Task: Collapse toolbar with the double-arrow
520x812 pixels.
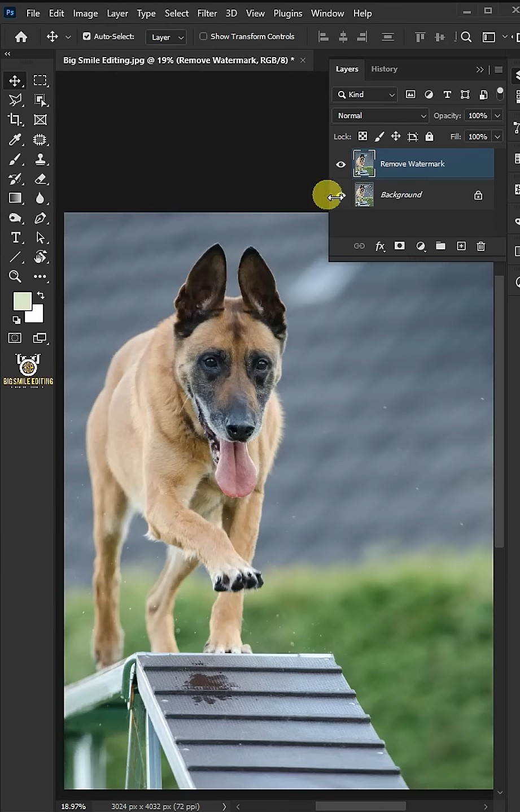Action: [7, 54]
